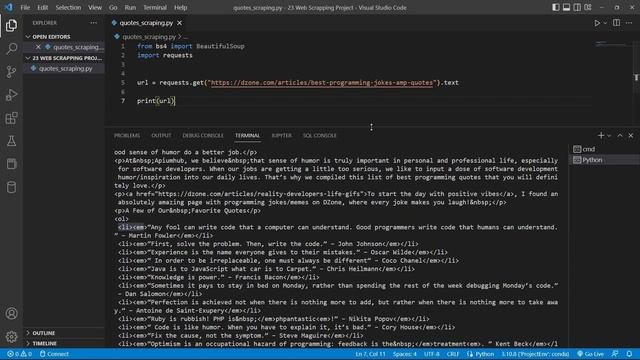640x360 pixels.
Task: Open the Go menu
Action: [x=113, y=7]
